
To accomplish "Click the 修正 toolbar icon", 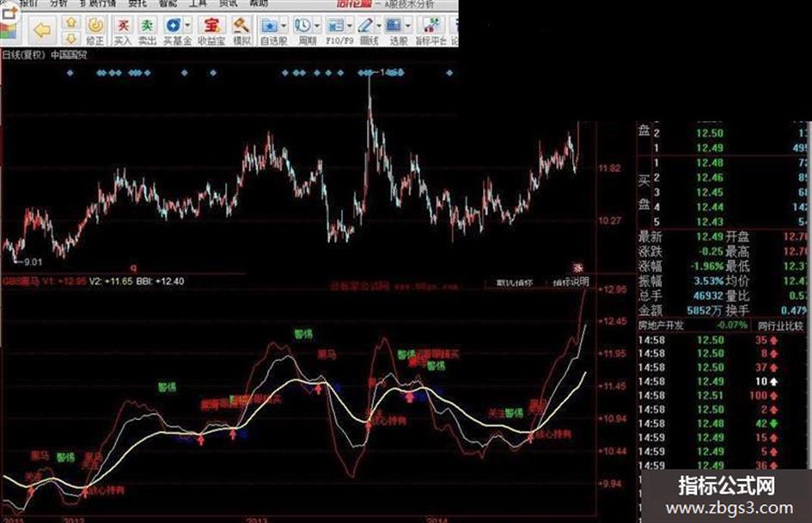I will (x=95, y=31).
